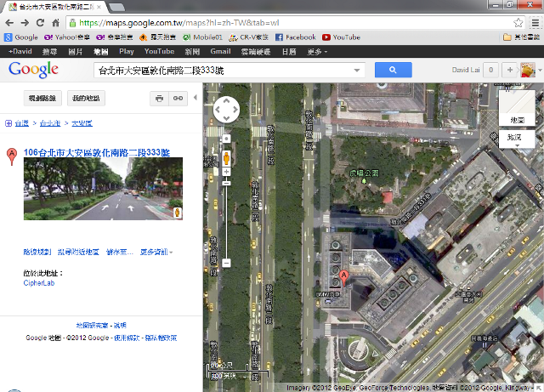Screen dimensions: 544x392
Task: Open +David in the Google bar
Action: (x=20, y=52)
